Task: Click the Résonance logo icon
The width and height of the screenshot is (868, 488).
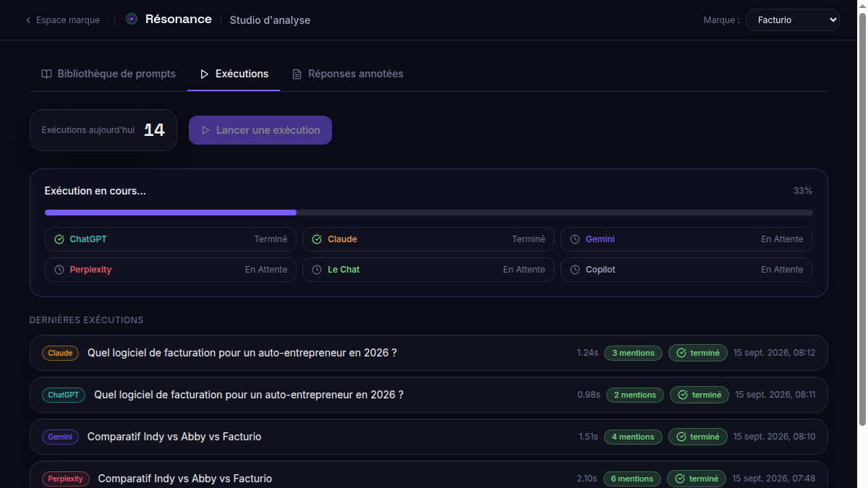Action: coord(132,20)
